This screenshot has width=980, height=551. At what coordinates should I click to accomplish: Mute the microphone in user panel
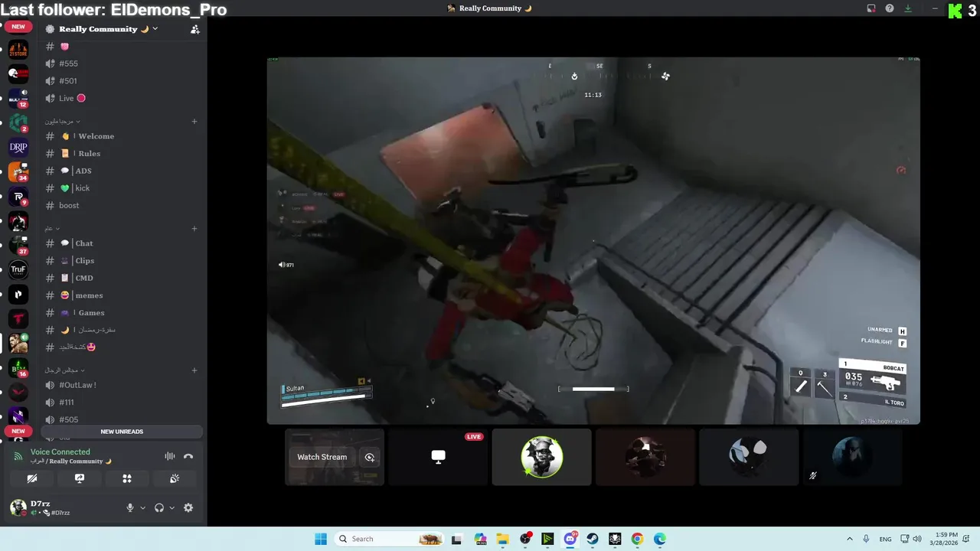click(x=129, y=508)
